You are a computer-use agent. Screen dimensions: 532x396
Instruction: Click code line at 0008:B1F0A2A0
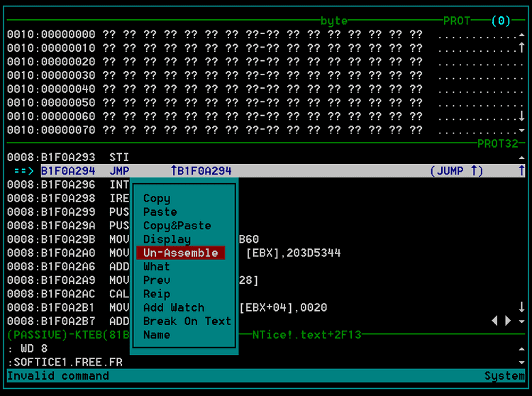pos(68,253)
